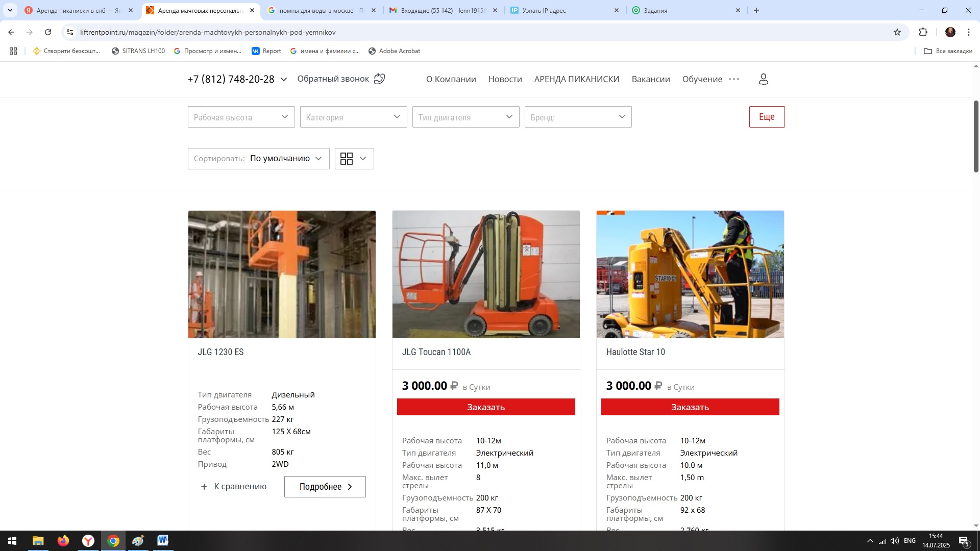
Task: Click Обратный звонок link
Action: click(333, 79)
